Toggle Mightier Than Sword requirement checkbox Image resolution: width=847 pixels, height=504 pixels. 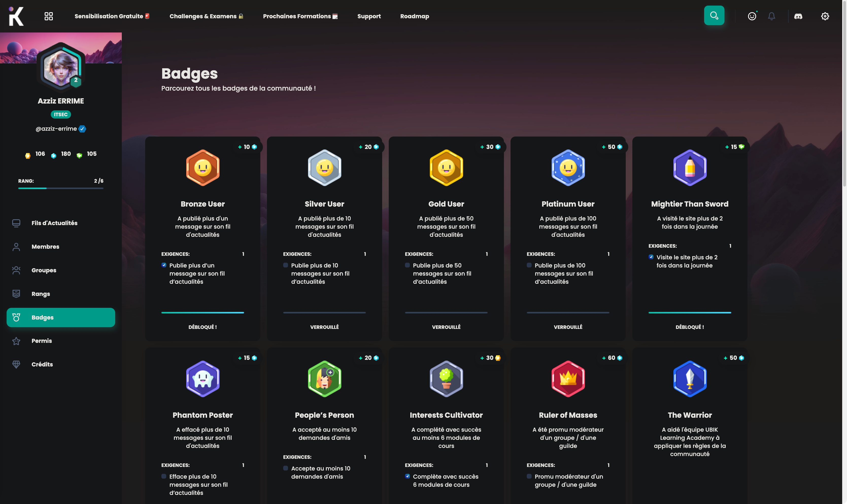click(x=651, y=257)
